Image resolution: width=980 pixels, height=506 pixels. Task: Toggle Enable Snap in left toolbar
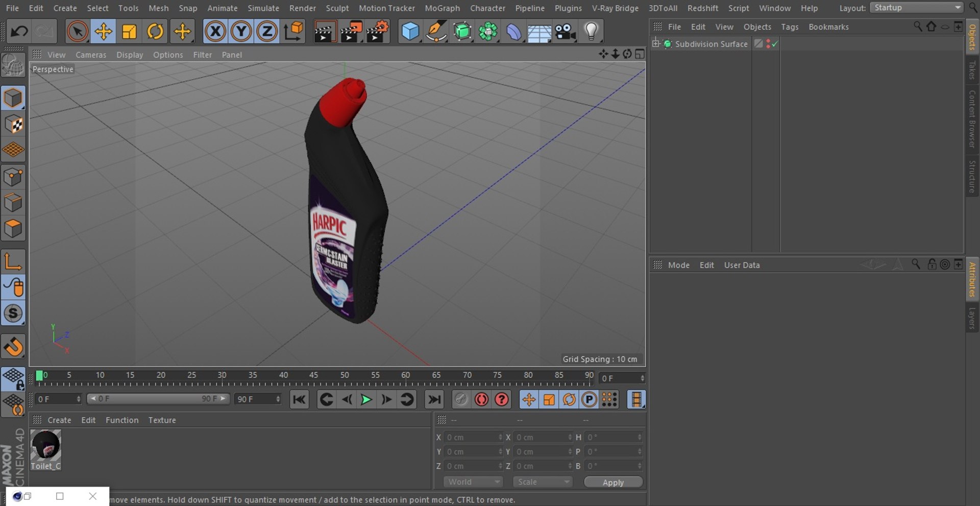[x=13, y=313]
